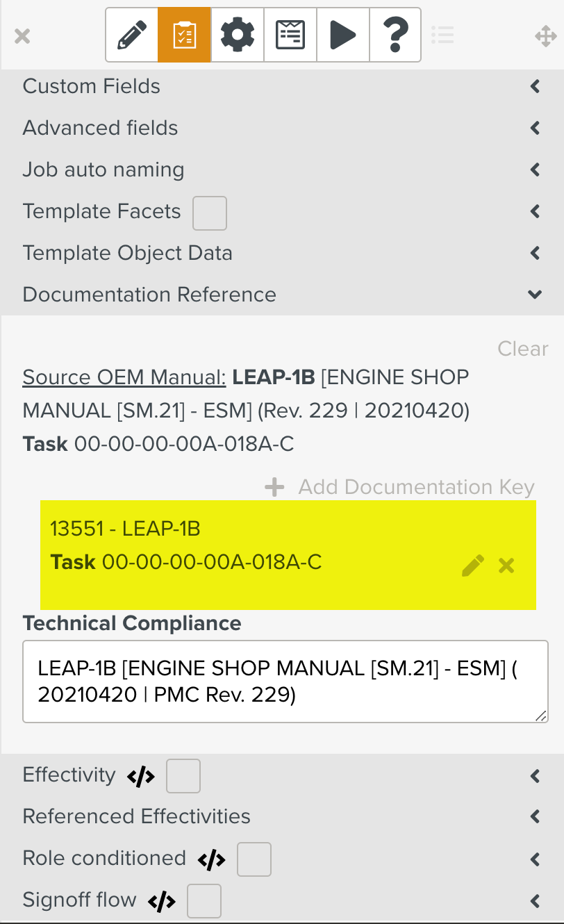Expand the Custom Fields section
Viewport: 564px width, 924px height.
[x=535, y=86]
